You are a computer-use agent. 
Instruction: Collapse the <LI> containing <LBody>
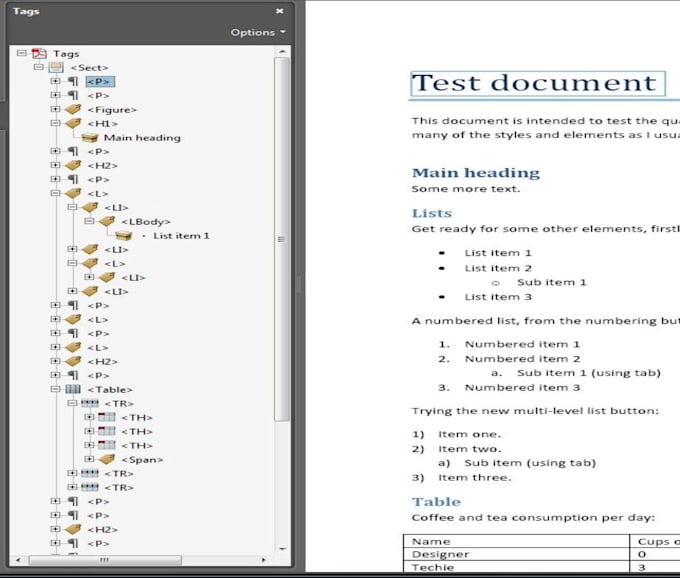coord(72,207)
